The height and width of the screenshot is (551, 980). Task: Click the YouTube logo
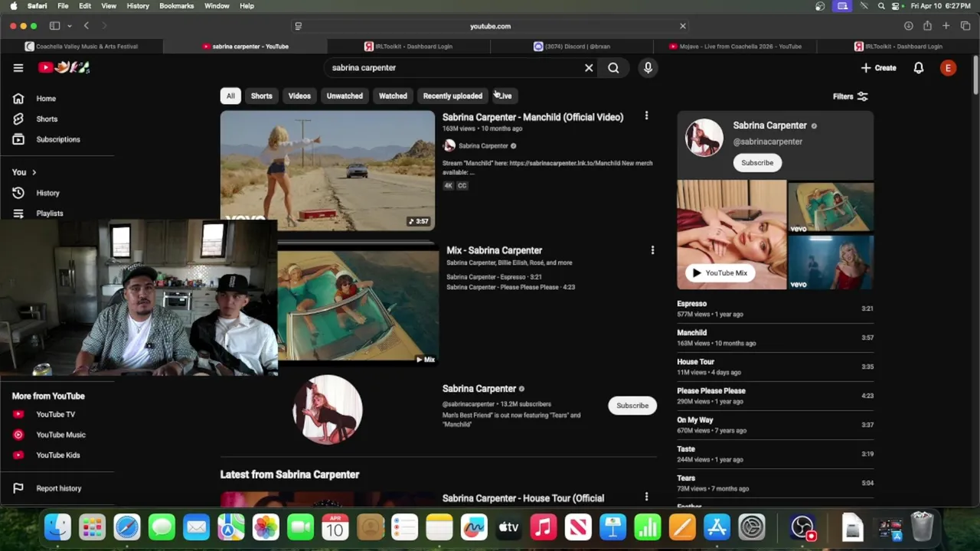(x=64, y=67)
